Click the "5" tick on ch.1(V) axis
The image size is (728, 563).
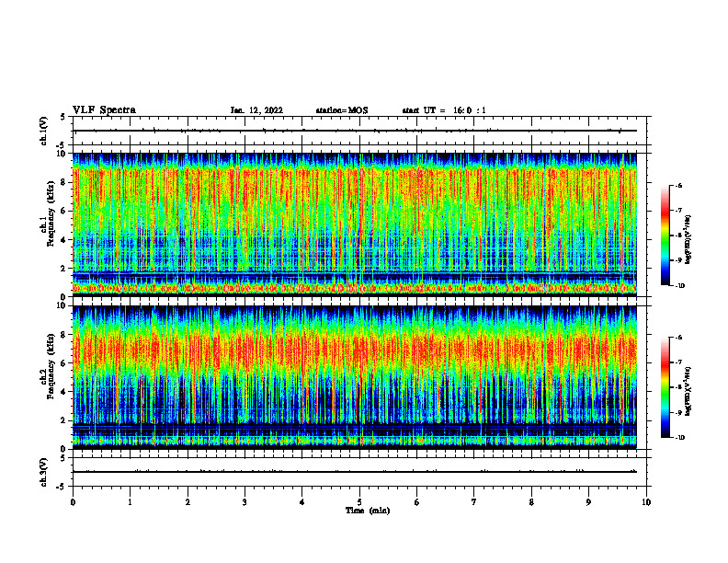[x=64, y=117]
